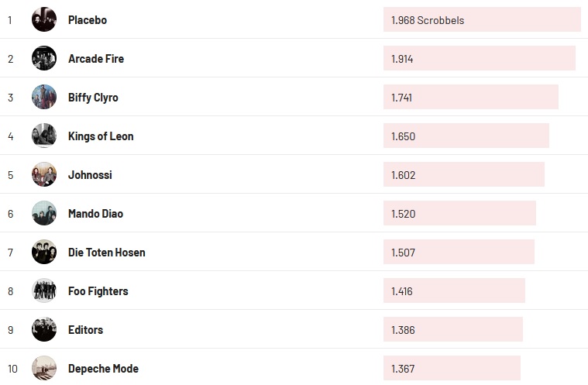
Task: Click the 1.968 Scrobbels bar for Placebo
Action: 481,20
